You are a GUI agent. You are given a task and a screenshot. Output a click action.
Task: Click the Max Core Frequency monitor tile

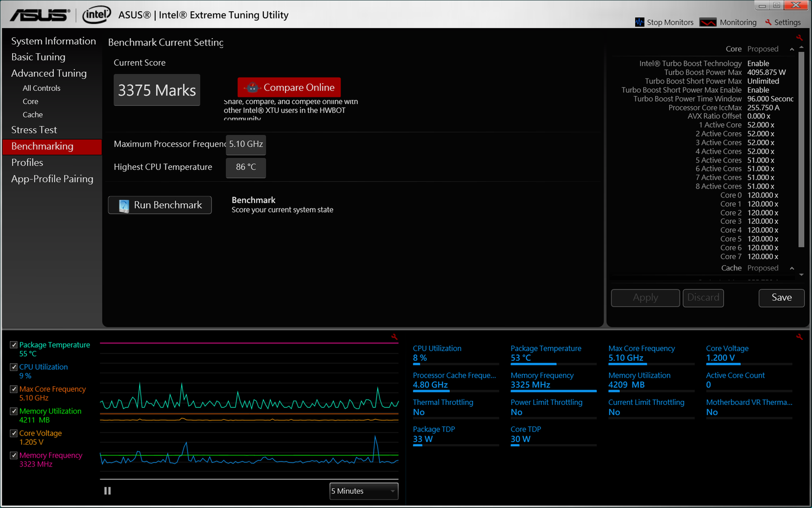pos(651,354)
